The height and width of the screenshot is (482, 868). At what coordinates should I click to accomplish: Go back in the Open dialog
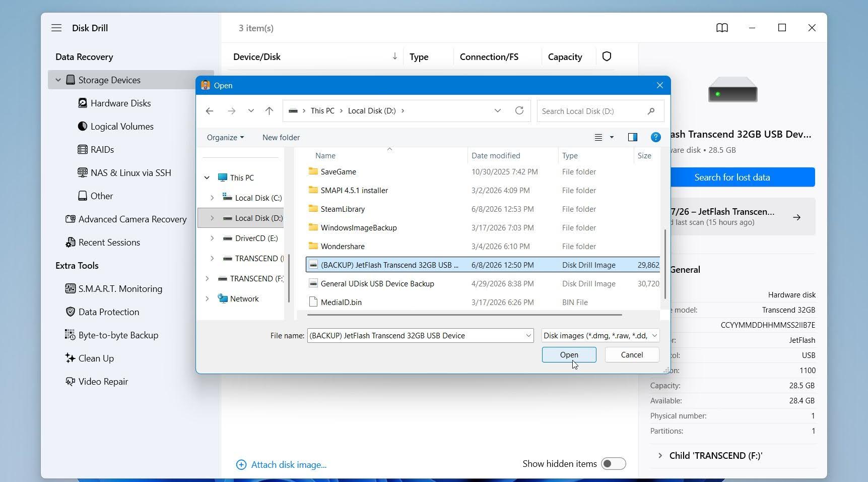click(210, 111)
